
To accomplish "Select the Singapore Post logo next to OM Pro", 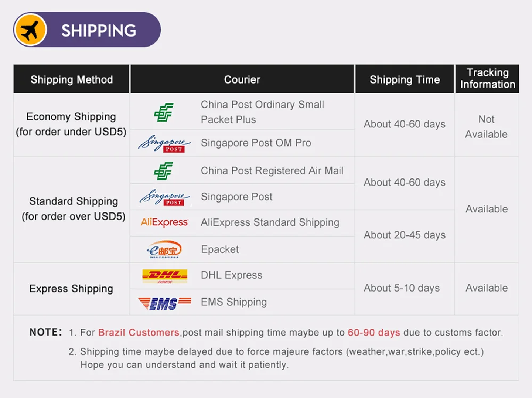I will [164, 143].
